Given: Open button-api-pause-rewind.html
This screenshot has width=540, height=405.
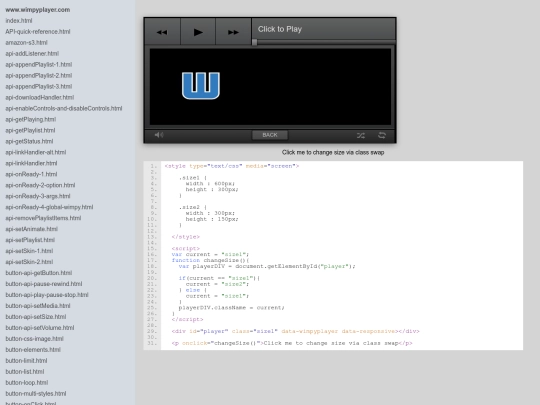Looking at the screenshot, I should point(44,284).
